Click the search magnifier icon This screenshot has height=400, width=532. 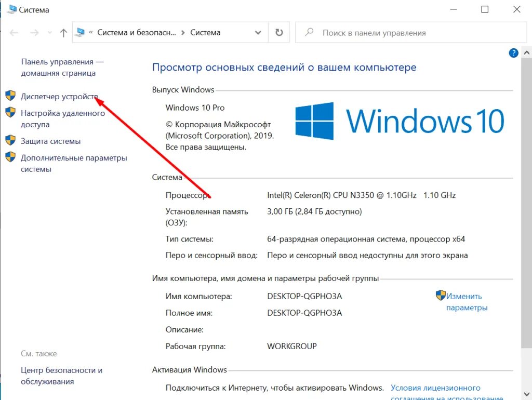[x=309, y=32]
